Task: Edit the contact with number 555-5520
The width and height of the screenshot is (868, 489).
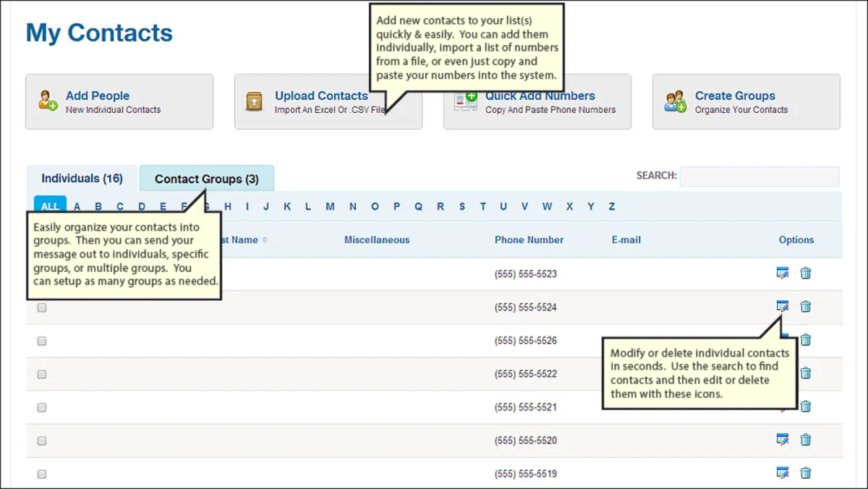Action: click(x=782, y=439)
